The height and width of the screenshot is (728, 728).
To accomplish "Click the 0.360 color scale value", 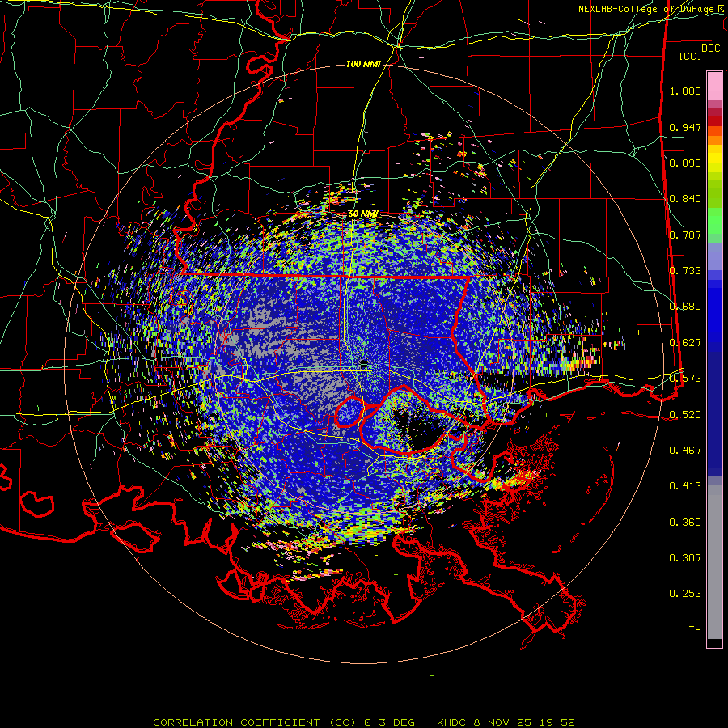I will click(685, 523).
